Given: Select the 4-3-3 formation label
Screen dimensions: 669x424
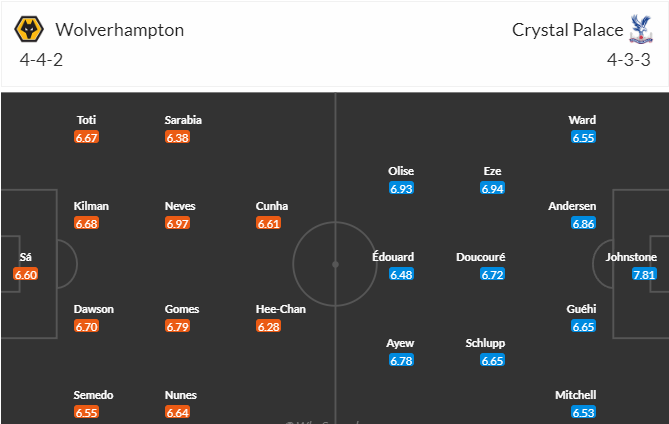Looking at the screenshot, I should tap(629, 60).
